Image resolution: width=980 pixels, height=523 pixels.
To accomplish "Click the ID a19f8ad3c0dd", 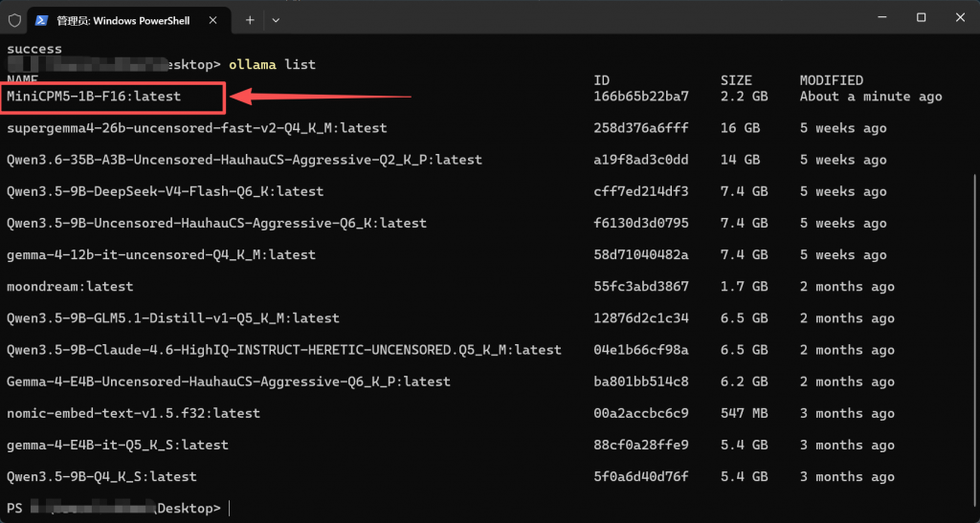I will [641, 160].
